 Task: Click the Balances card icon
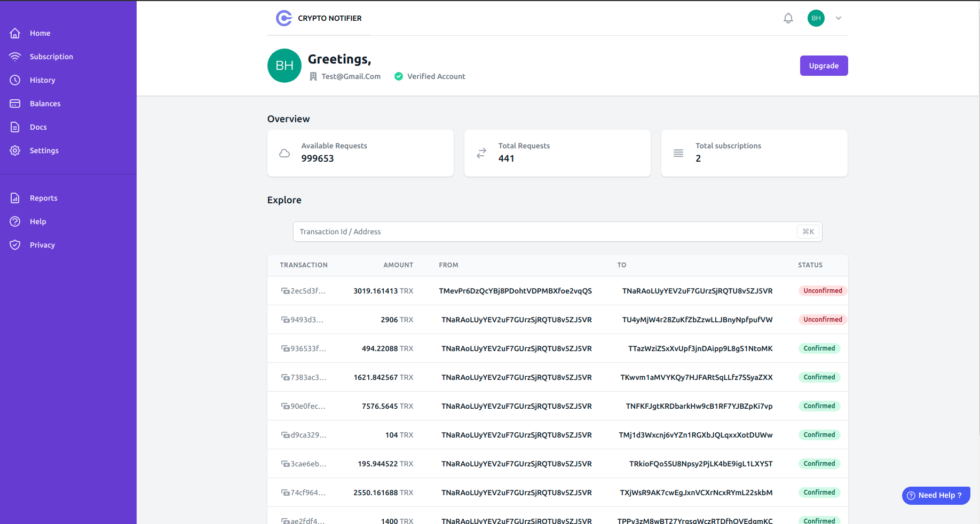tap(15, 104)
